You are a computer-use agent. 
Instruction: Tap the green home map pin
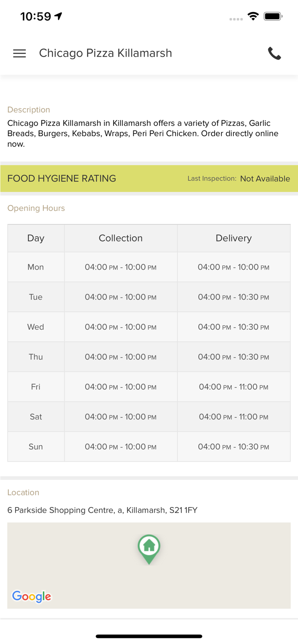(x=149, y=548)
